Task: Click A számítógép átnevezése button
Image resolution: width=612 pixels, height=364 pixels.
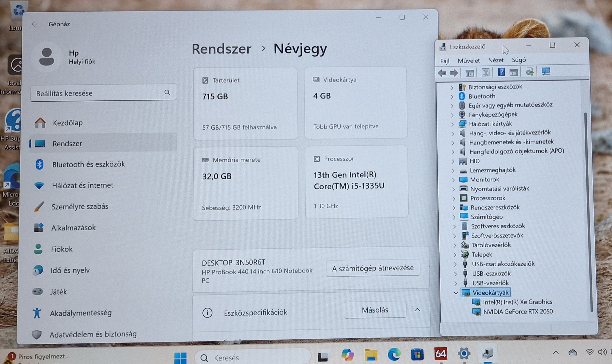Action: pyautogui.click(x=372, y=268)
